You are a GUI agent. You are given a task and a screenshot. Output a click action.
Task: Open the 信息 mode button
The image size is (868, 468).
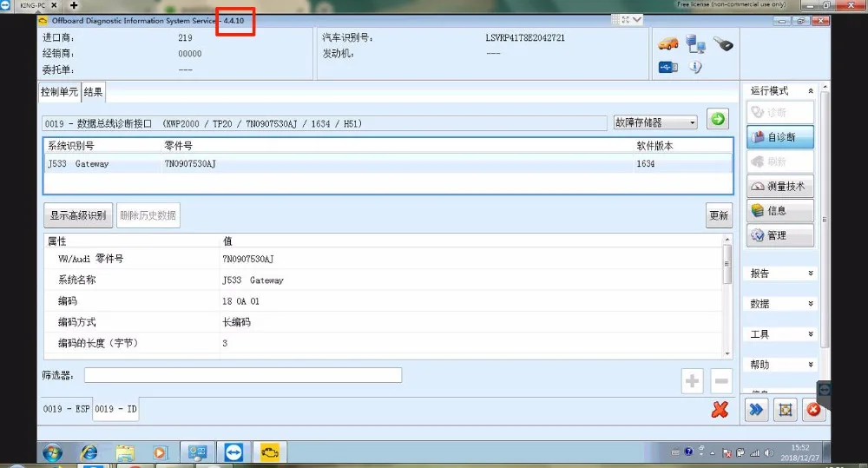(x=780, y=210)
